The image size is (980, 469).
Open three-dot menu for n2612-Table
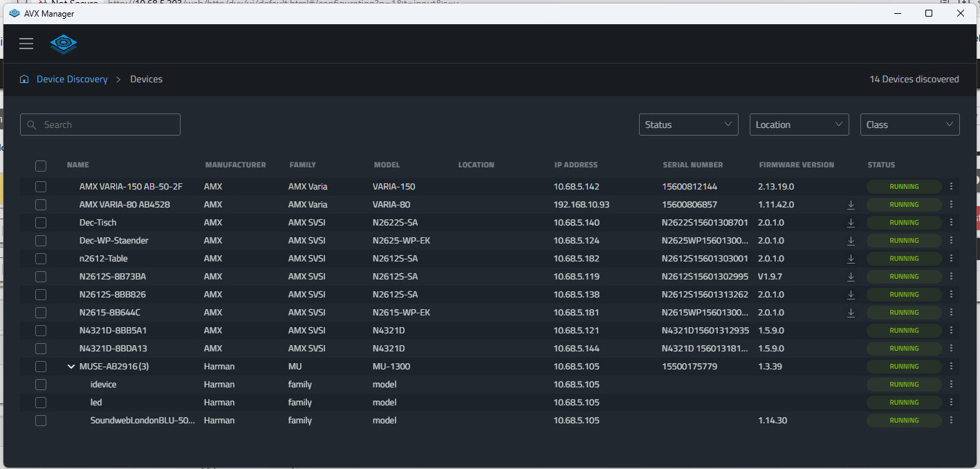coord(952,259)
